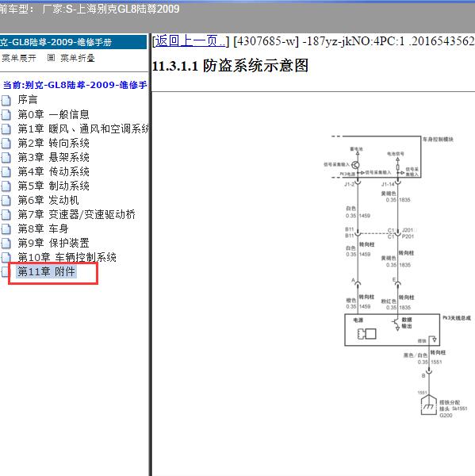475x476 pixels.
Task: Open chapter 第8章 车身
Action: 43,228
